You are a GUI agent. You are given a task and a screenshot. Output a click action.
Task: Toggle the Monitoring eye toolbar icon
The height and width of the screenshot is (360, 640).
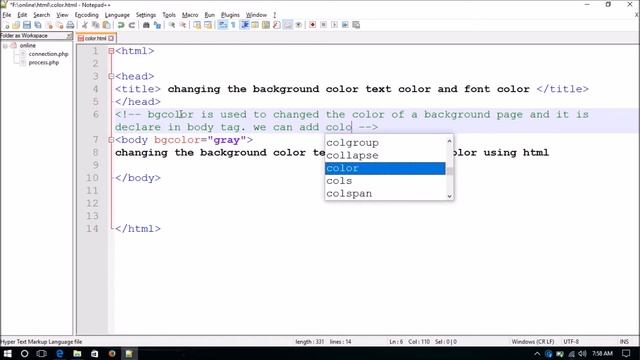coord(299,25)
